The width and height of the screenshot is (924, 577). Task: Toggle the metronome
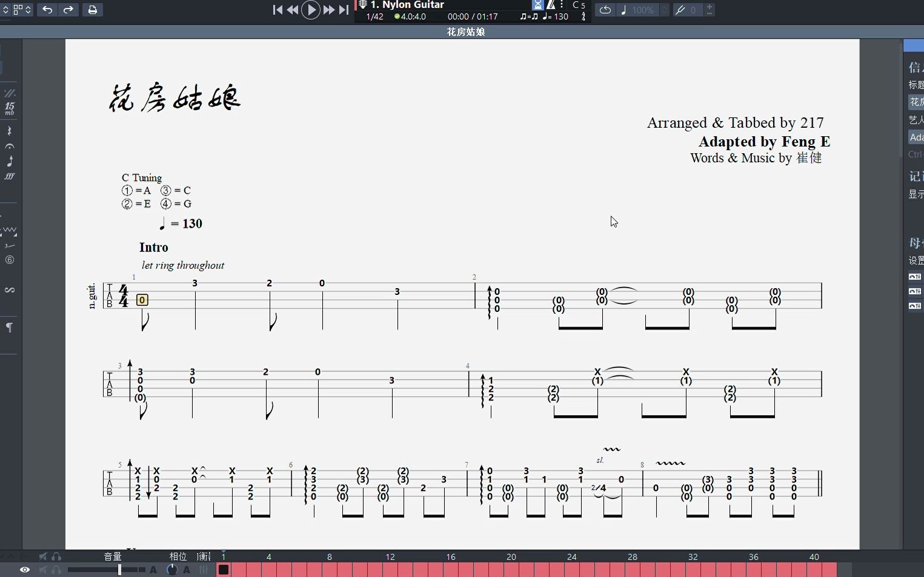coord(551,5)
